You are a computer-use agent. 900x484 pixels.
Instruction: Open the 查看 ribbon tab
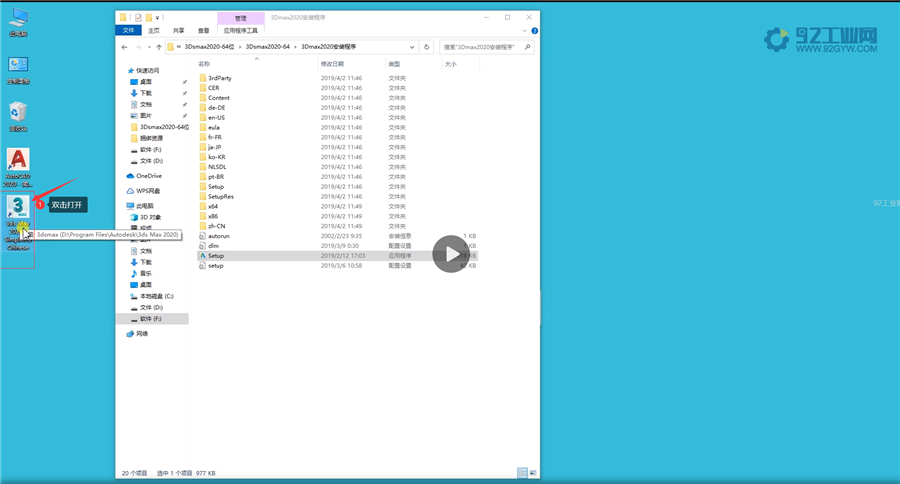tap(204, 30)
